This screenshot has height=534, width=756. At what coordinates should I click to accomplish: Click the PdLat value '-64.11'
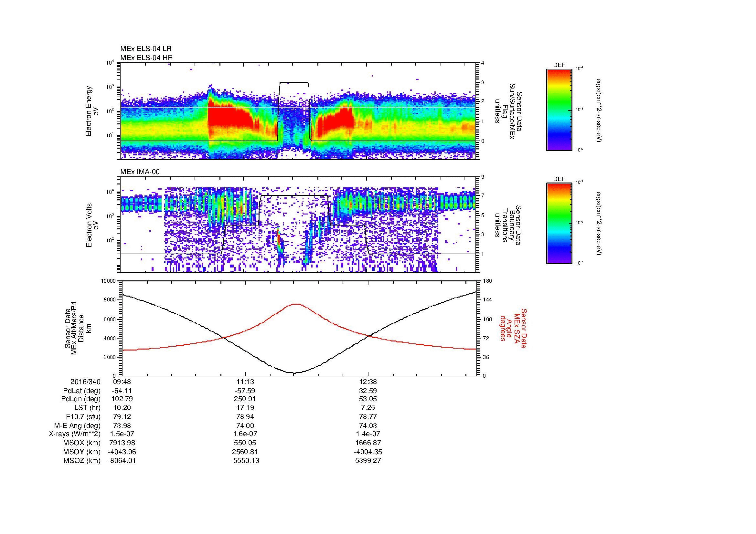122,391
